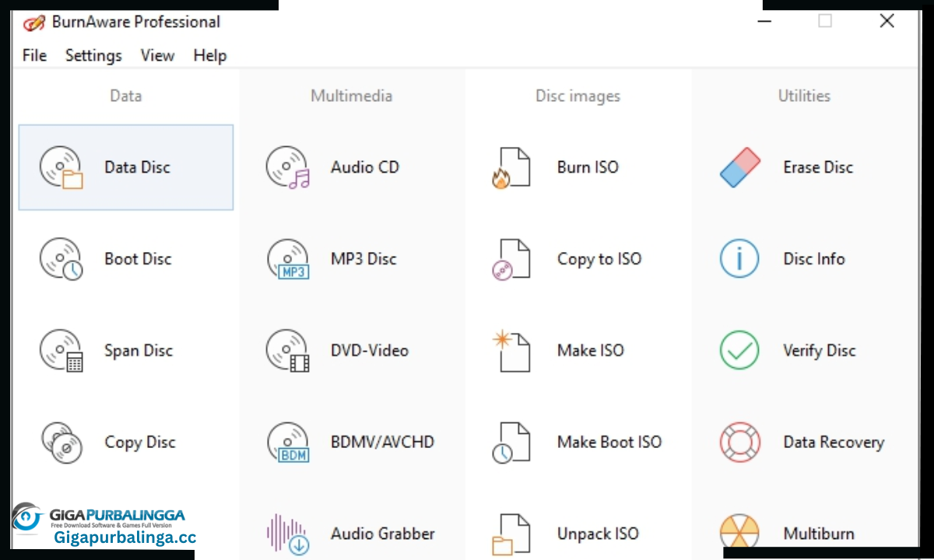Screen dimensions: 934x560
Task: Click the Unpack ISO folder page icon
Action: (511, 534)
